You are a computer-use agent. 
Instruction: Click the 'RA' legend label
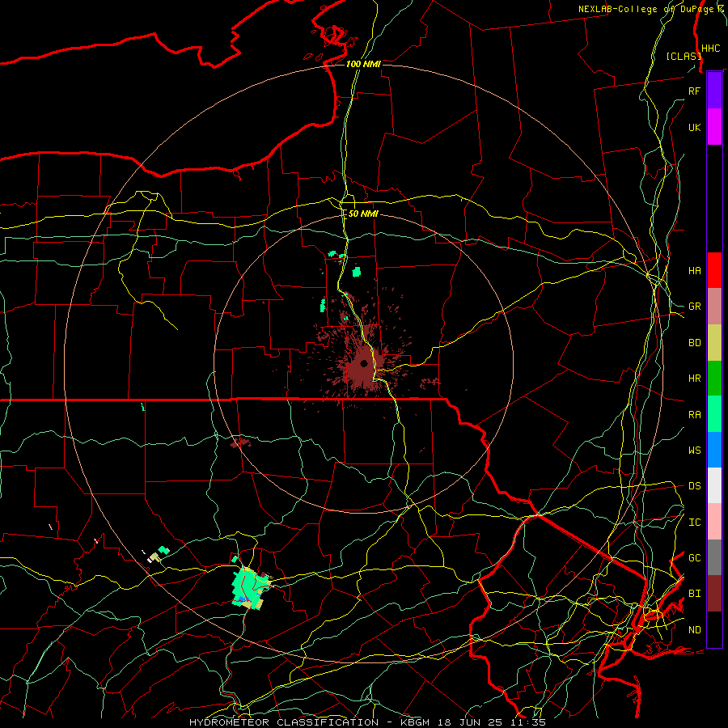pos(694,415)
